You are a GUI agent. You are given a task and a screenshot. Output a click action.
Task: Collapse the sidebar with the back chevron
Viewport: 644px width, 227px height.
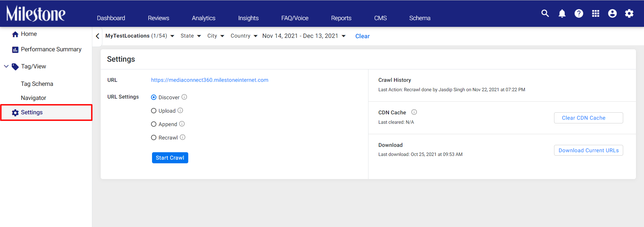click(97, 36)
